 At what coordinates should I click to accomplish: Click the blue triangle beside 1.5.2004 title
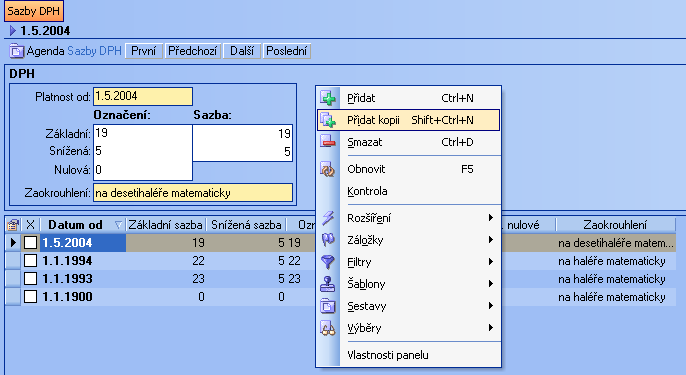pyautogui.click(x=13, y=31)
